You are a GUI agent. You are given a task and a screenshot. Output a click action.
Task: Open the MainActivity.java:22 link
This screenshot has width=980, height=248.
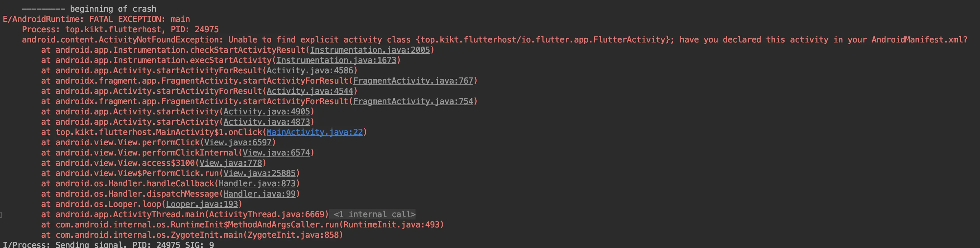tap(314, 132)
